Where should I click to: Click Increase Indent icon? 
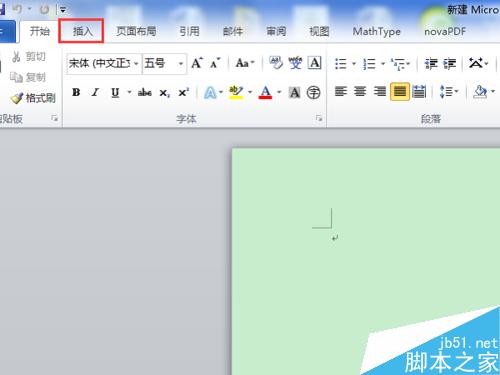pos(450,63)
